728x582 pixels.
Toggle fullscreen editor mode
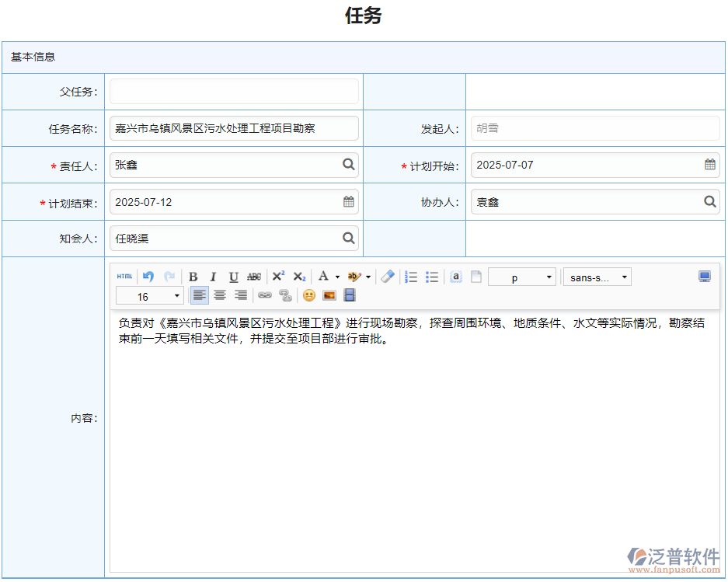703,276
